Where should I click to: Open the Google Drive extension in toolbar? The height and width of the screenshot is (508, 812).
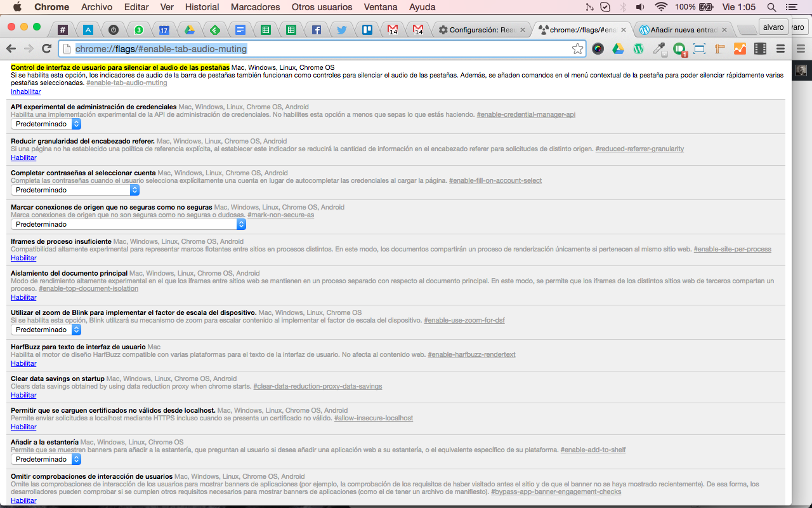(618, 49)
